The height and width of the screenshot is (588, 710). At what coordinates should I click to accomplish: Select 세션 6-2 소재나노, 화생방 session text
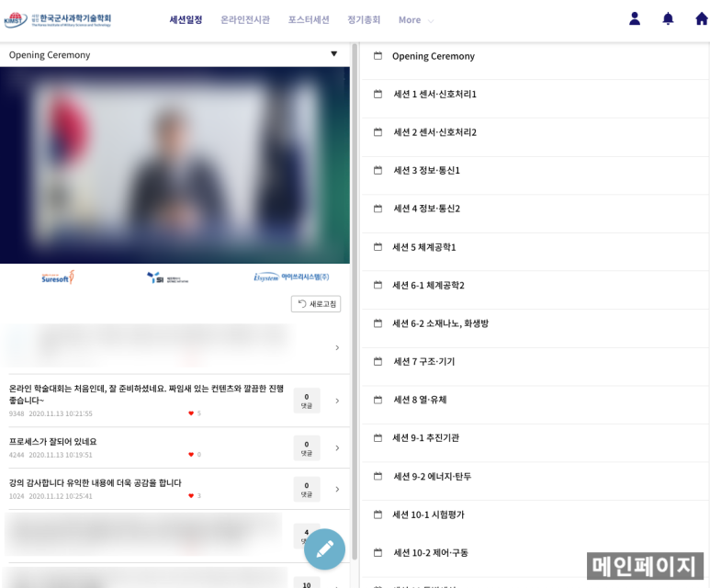click(440, 323)
